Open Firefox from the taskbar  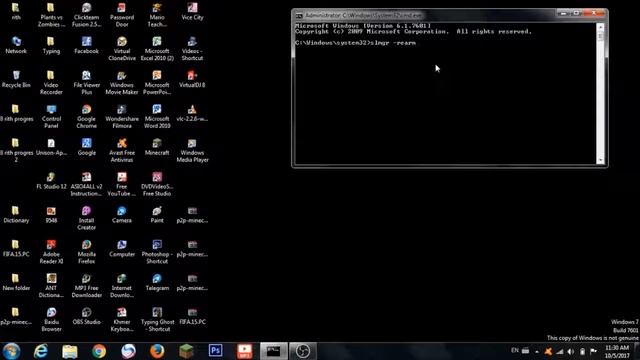(157, 351)
